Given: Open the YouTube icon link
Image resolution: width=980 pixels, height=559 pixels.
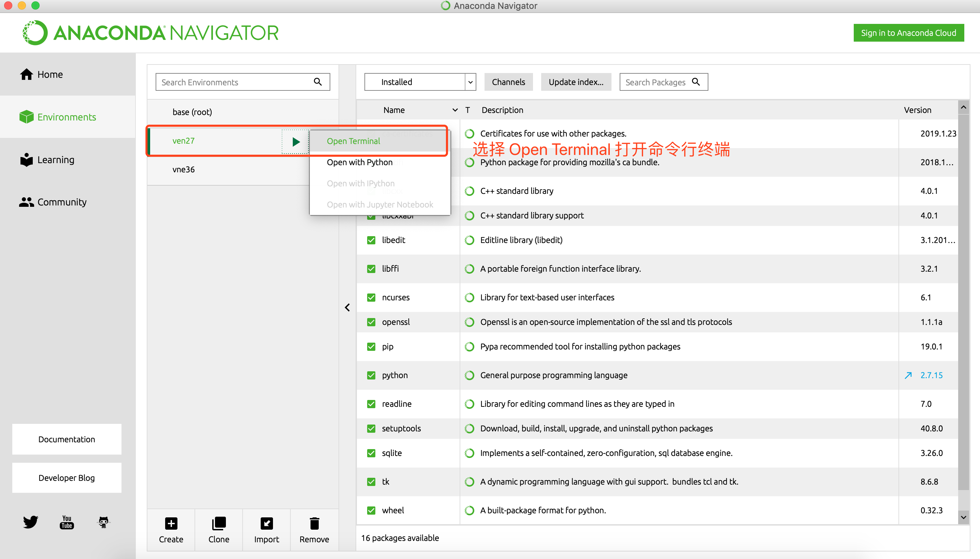Looking at the screenshot, I should point(67,522).
